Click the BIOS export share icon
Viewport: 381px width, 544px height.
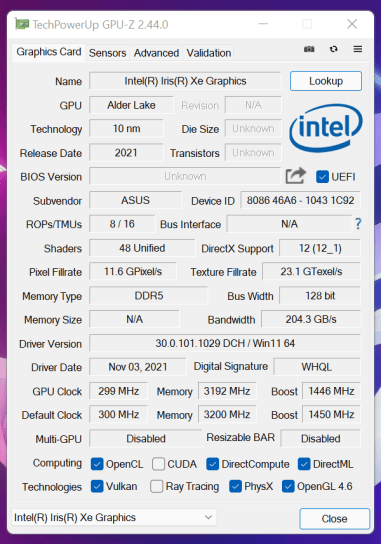click(x=296, y=176)
